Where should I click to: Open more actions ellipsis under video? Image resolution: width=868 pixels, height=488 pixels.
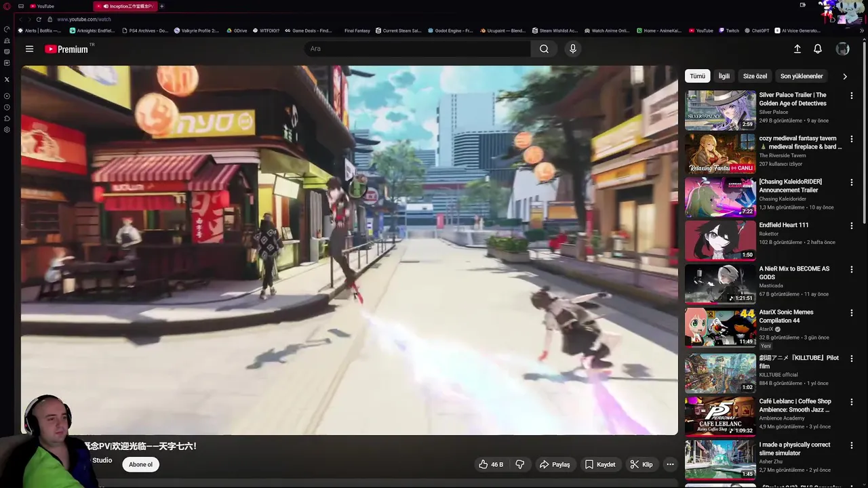tap(670, 464)
